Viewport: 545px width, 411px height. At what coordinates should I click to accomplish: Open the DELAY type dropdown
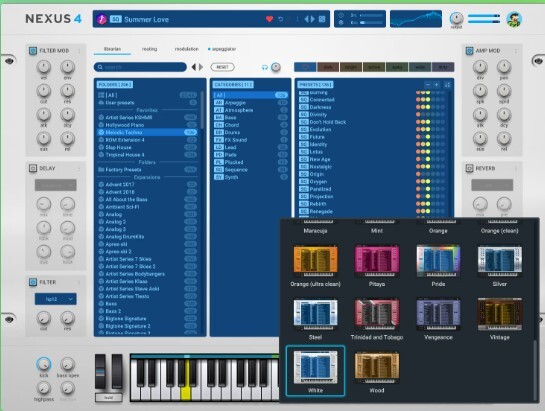pyautogui.click(x=56, y=185)
